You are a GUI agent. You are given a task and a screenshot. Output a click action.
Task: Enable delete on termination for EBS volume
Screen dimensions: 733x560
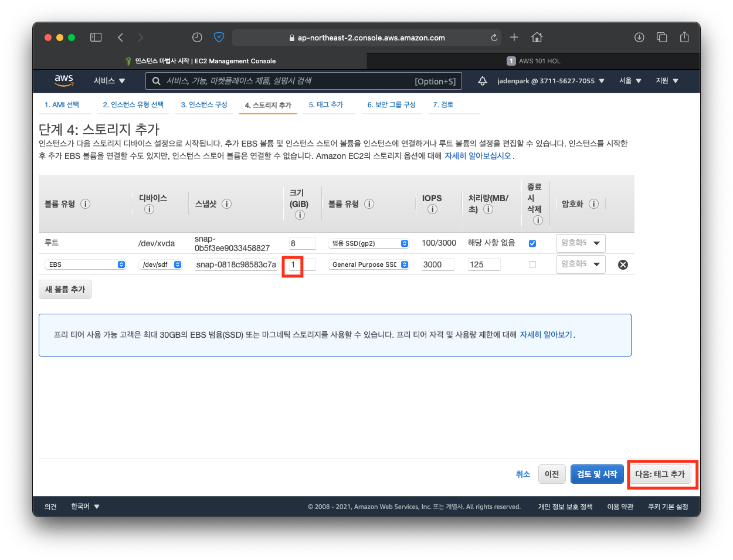532,264
